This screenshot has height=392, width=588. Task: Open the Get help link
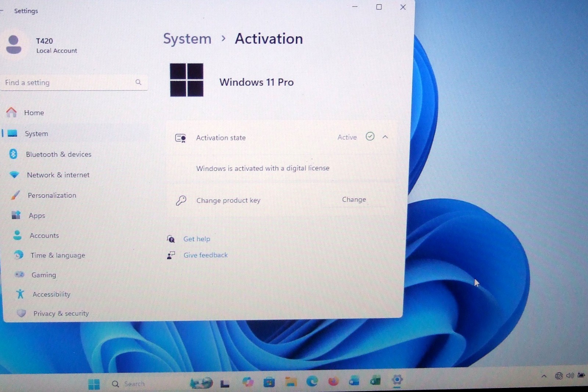pos(197,239)
